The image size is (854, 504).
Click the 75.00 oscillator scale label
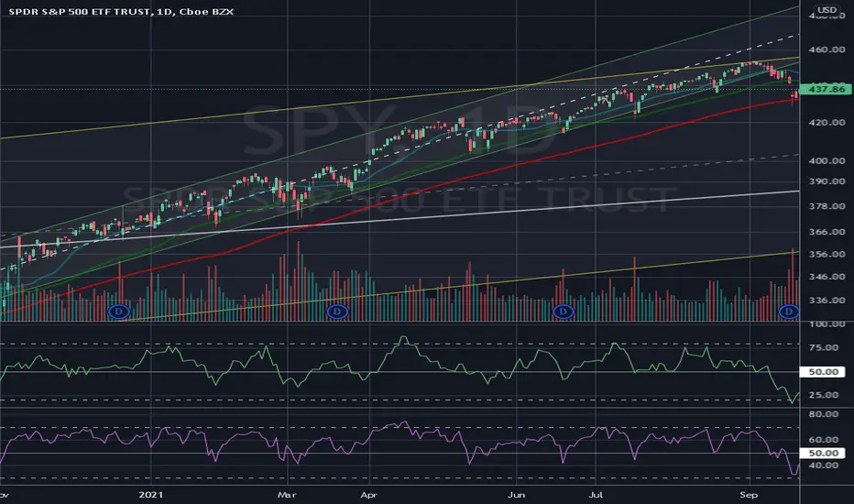[824, 347]
